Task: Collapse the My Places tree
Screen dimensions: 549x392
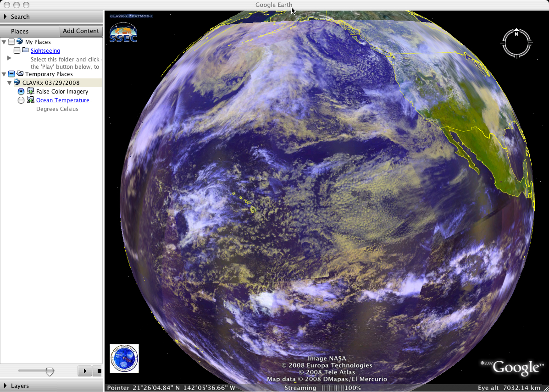Action: (x=4, y=42)
